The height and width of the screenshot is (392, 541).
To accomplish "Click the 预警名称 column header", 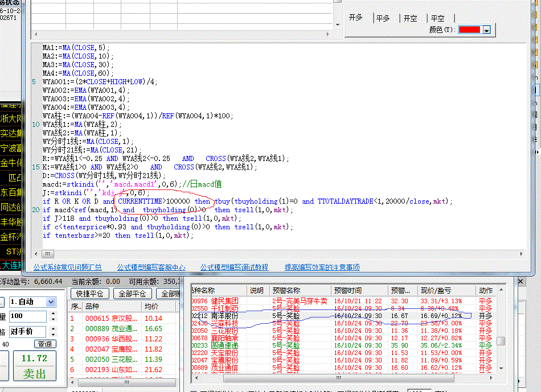I will click(300, 291).
